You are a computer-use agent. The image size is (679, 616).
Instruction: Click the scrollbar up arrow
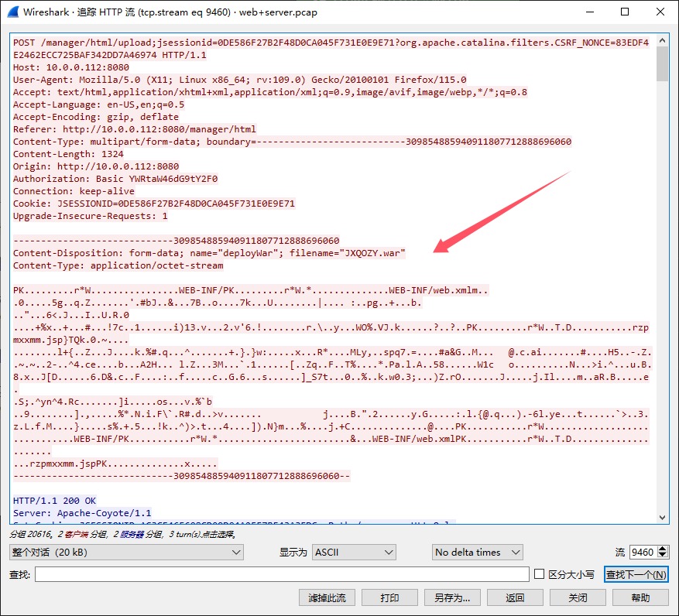662,40
